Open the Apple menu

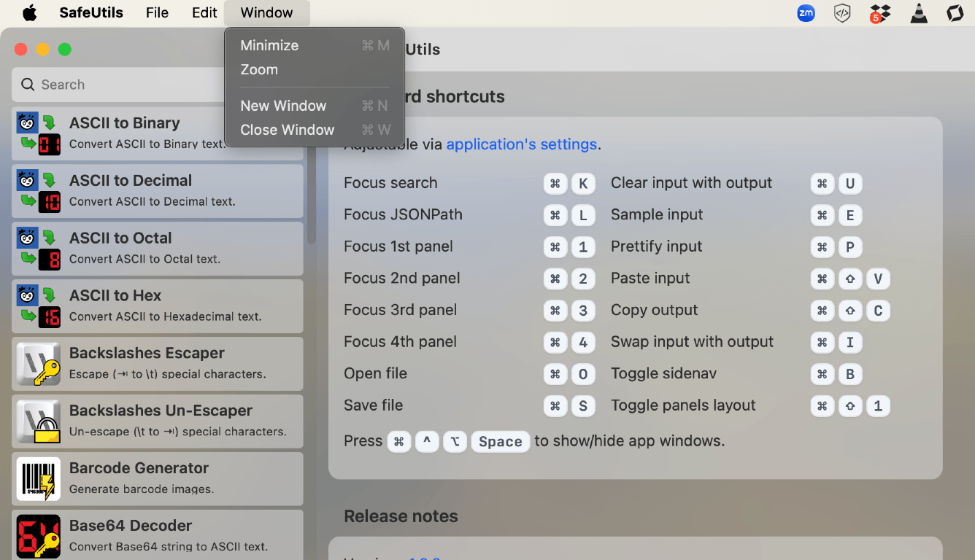pyautogui.click(x=29, y=13)
